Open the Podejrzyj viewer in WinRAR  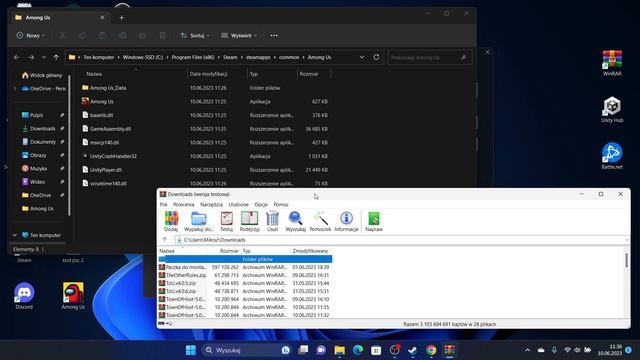(249, 222)
